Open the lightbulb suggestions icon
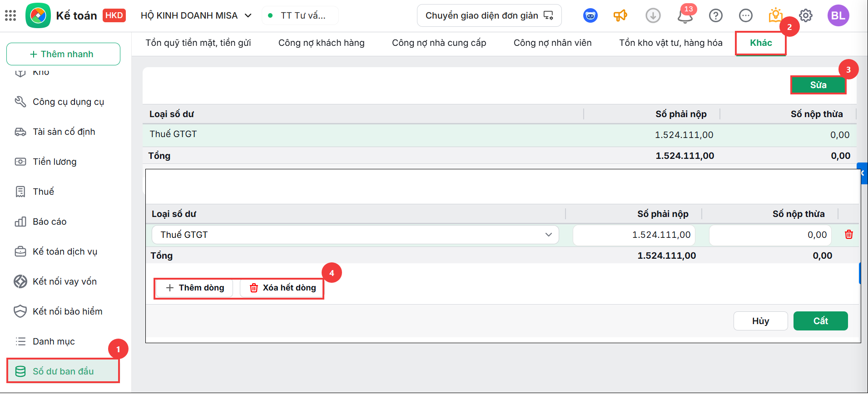The image size is (868, 394). pyautogui.click(x=775, y=15)
